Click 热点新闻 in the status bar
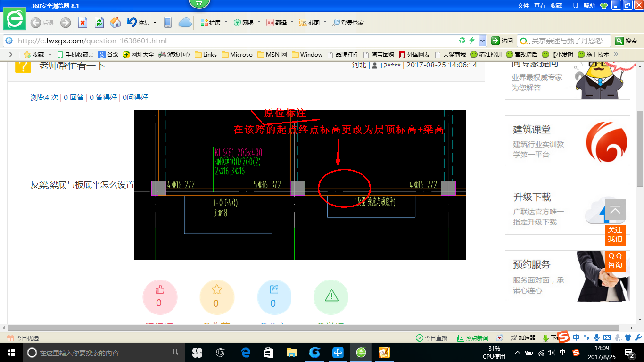644x362 pixels. [x=473, y=338]
